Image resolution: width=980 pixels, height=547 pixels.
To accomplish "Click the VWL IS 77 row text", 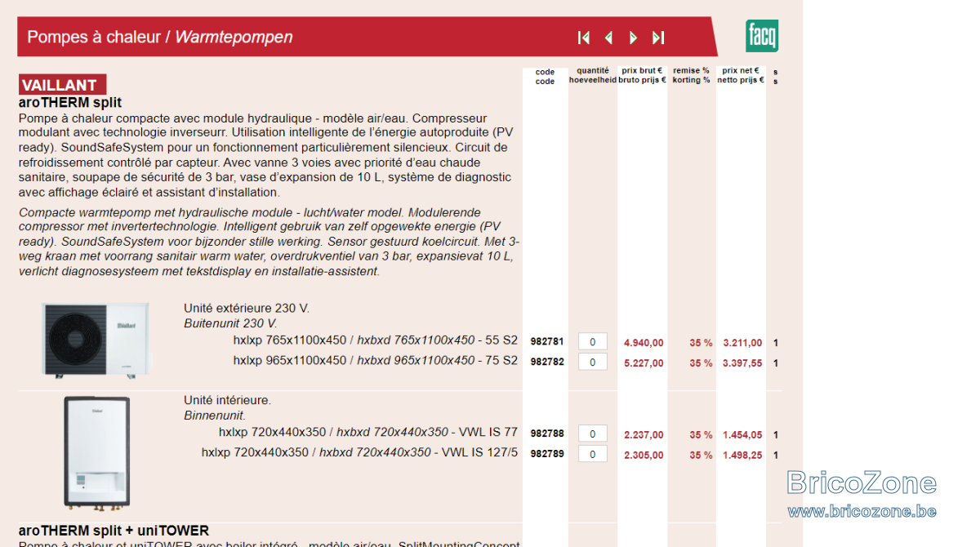I will pyautogui.click(x=368, y=432).
